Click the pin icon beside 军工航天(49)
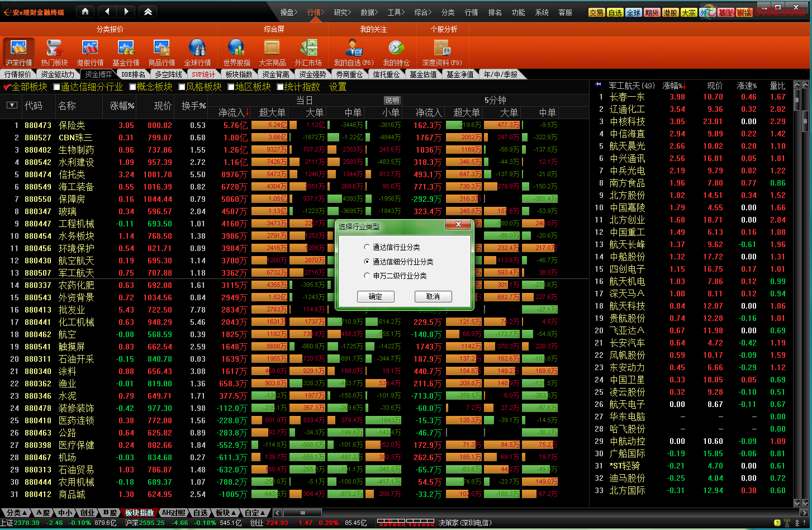The height and width of the screenshot is (530, 812). coord(599,85)
